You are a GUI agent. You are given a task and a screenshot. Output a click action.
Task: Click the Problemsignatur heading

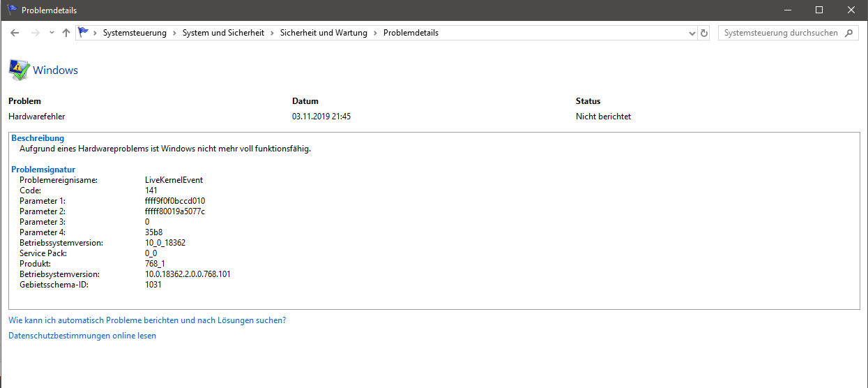(x=43, y=170)
